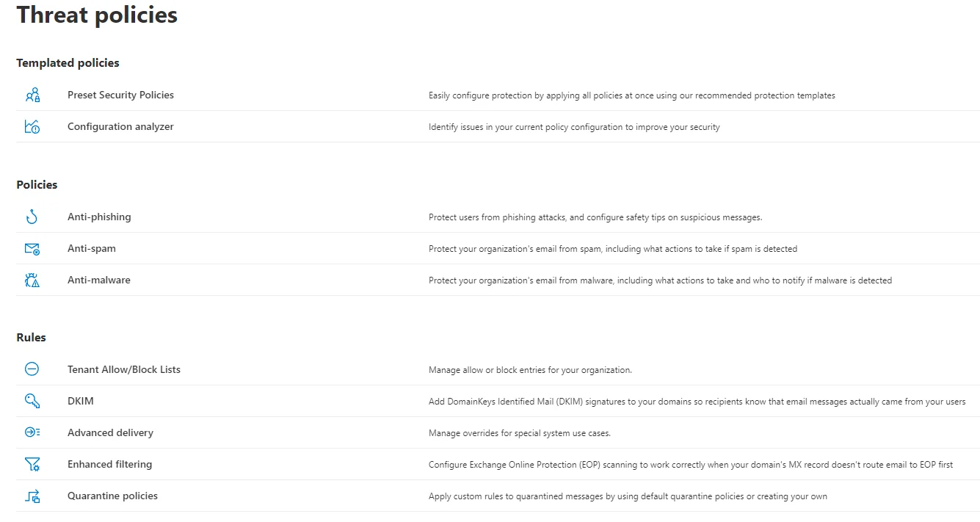Open Preset Security Policies link
The image size is (980, 522).
(x=120, y=95)
